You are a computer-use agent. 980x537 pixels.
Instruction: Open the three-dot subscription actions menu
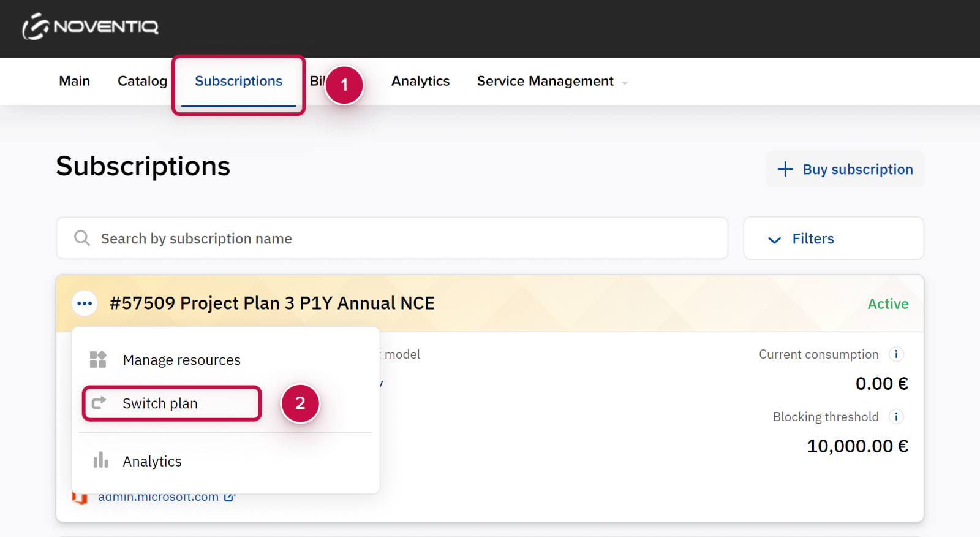pos(85,303)
